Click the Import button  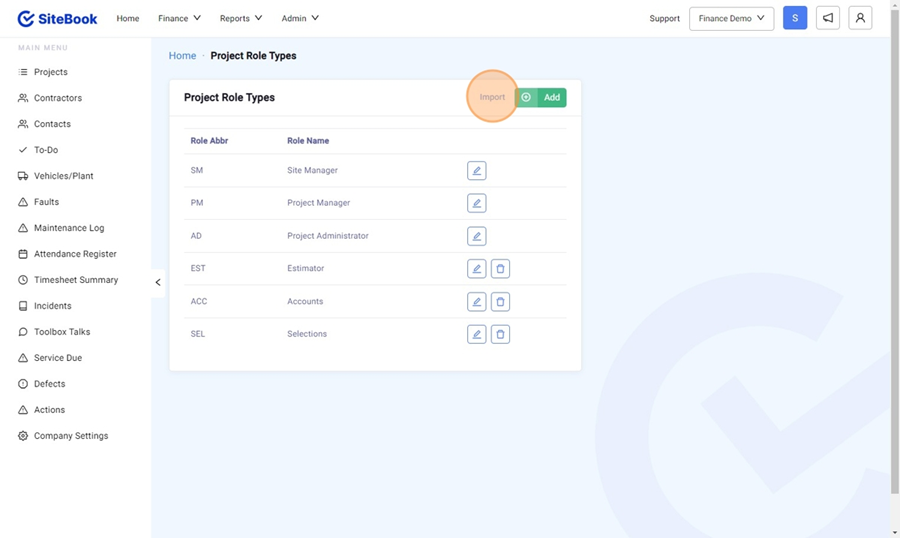click(x=492, y=97)
